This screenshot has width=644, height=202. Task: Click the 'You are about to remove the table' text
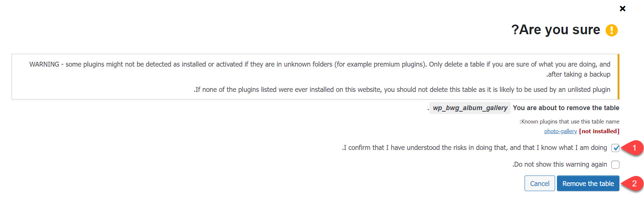click(566, 108)
